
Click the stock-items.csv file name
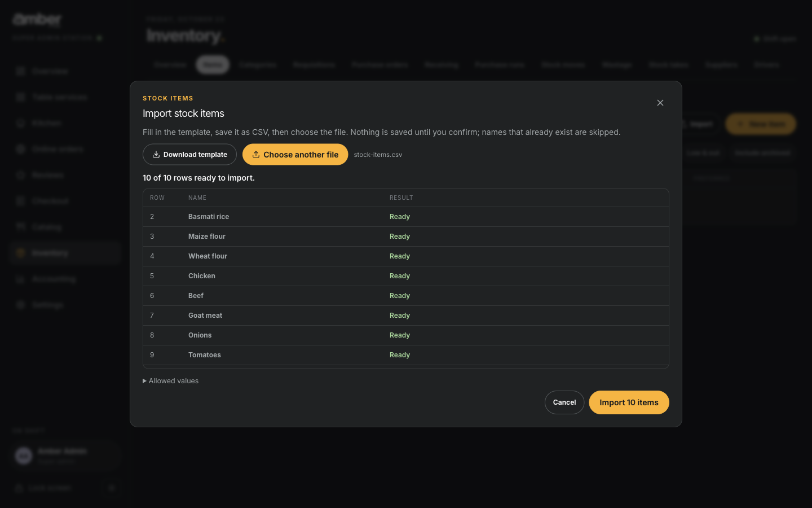(x=378, y=155)
